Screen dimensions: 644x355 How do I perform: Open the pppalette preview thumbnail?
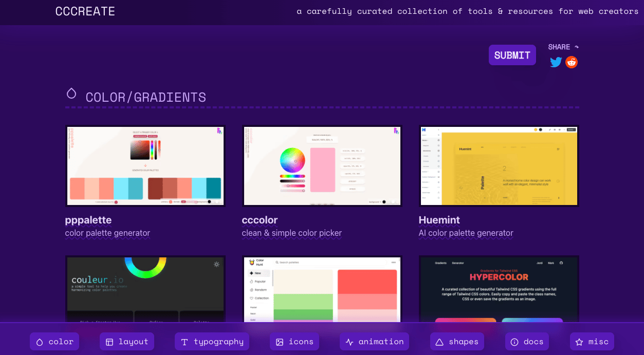point(145,166)
